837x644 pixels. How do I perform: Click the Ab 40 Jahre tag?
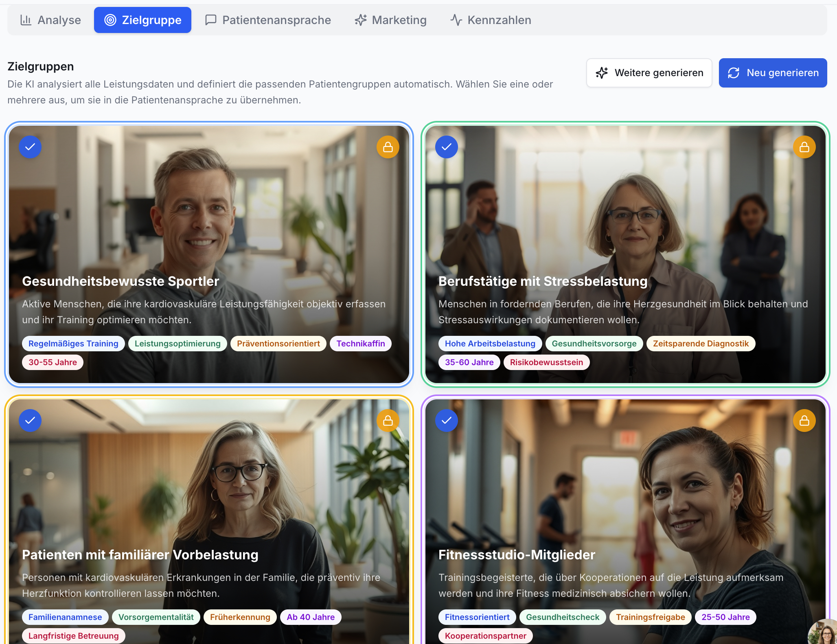[311, 617]
